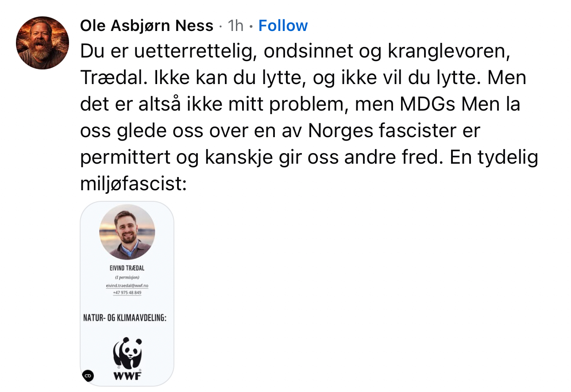Follow Ole Asbjørn Ness
This screenshot has height=392, width=571.
tap(283, 26)
